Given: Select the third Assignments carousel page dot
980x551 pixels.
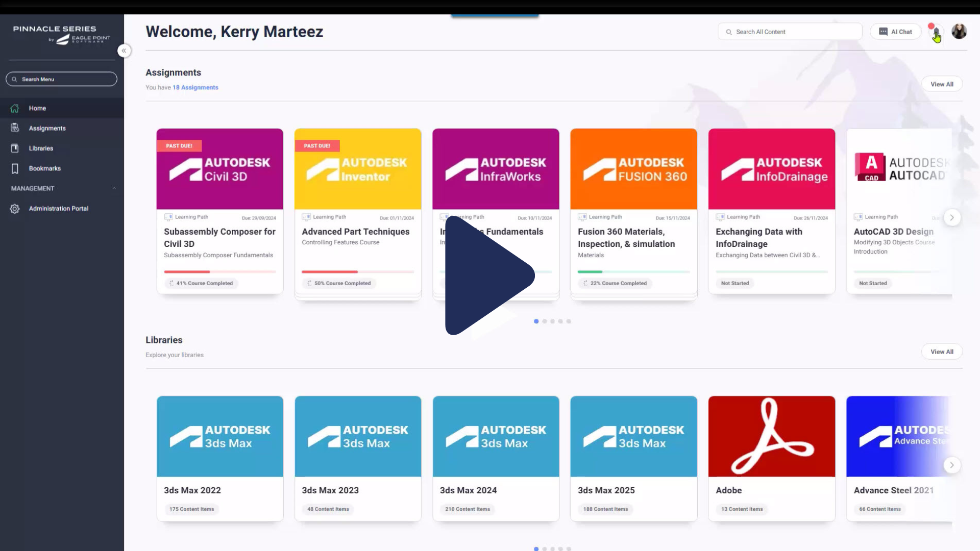Looking at the screenshot, I should (553, 321).
